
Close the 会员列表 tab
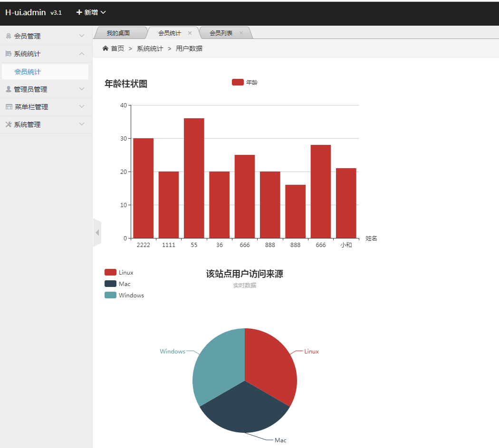coord(241,33)
